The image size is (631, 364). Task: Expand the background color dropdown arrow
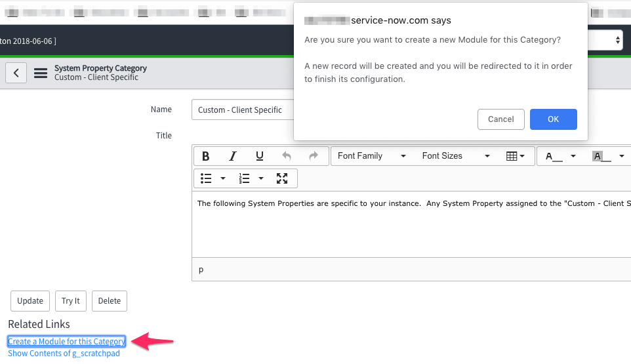(x=622, y=156)
